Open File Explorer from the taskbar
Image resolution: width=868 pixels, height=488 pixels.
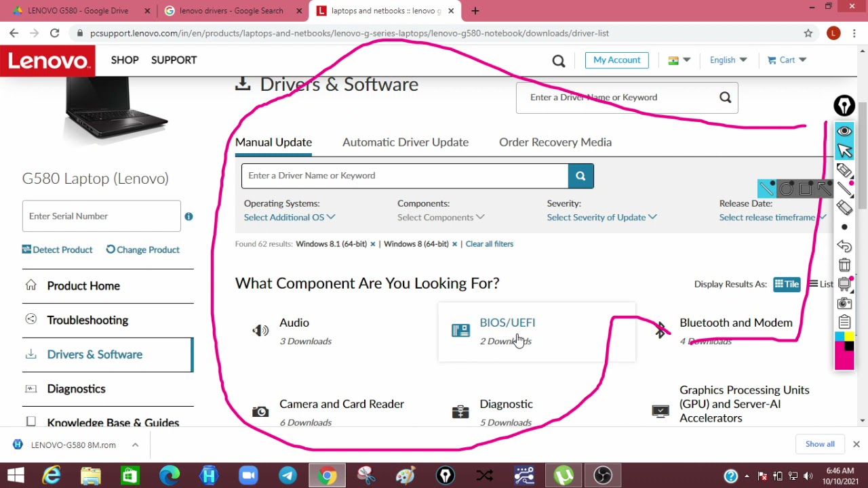point(91,476)
